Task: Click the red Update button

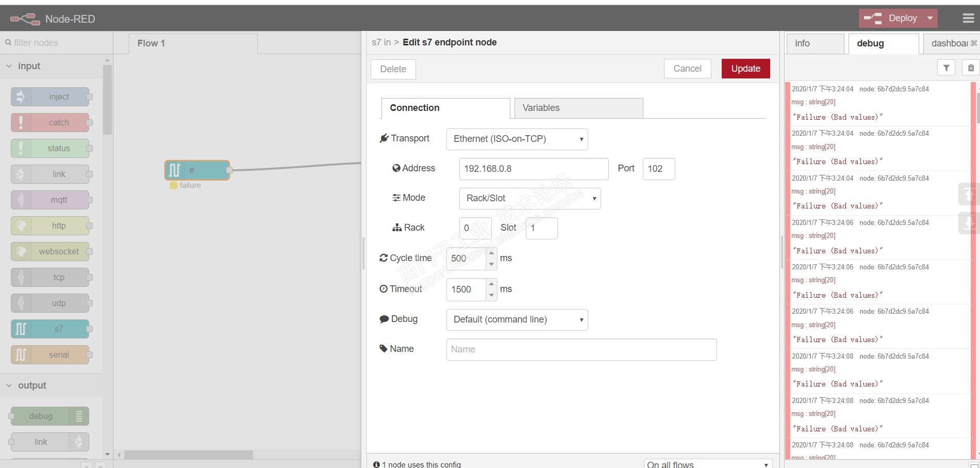Action: [x=745, y=69]
